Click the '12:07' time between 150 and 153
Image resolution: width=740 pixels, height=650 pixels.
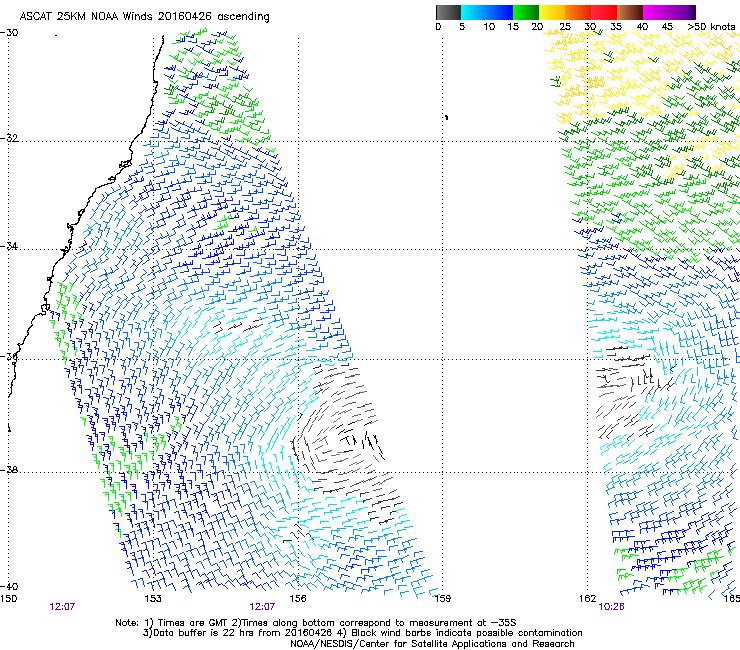pos(62,607)
